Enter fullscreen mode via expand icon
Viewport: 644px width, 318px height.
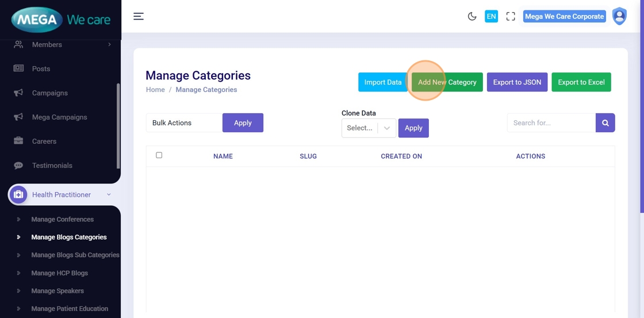[x=511, y=16]
